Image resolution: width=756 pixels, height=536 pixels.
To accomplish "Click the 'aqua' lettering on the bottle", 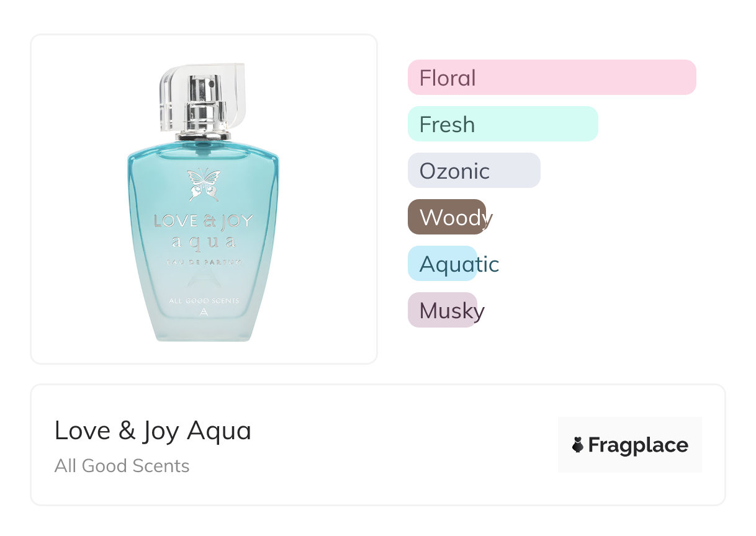I will (x=204, y=241).
